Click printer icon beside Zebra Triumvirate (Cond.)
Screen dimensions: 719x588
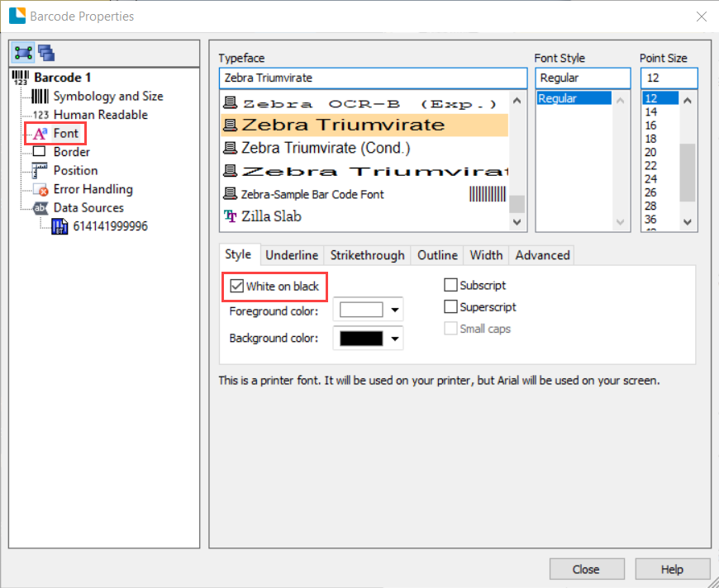tap(230, 148)
